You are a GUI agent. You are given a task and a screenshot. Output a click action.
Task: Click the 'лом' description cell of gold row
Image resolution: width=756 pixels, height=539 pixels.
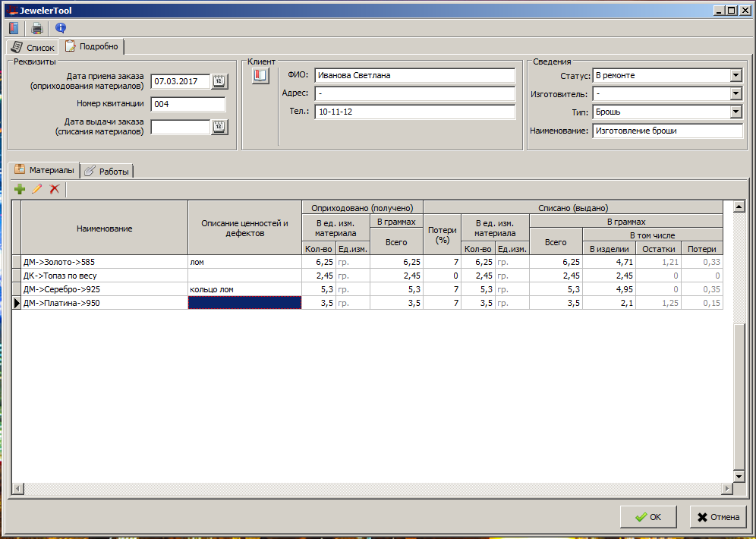pyautogui.click(x=245, y=262)
